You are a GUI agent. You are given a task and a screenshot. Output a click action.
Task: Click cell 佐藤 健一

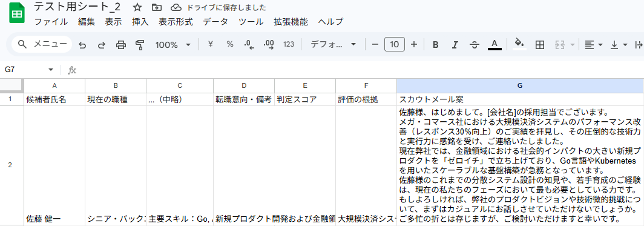54,165
